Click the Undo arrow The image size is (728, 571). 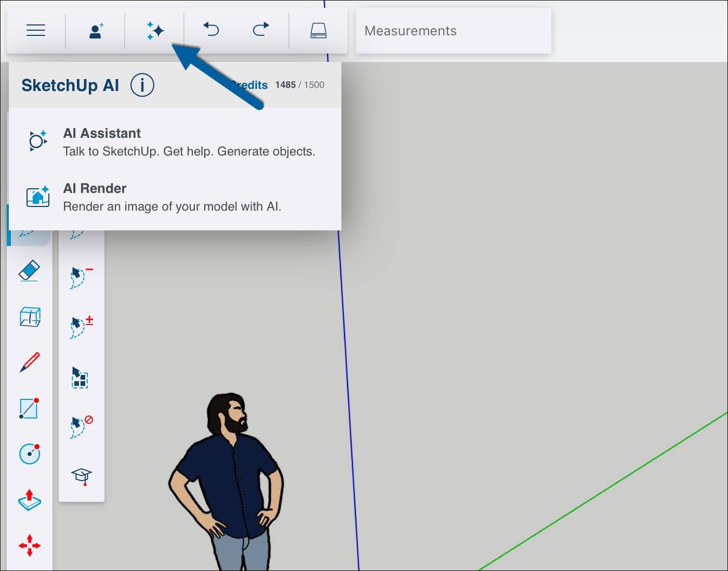(x=210, y=30)
